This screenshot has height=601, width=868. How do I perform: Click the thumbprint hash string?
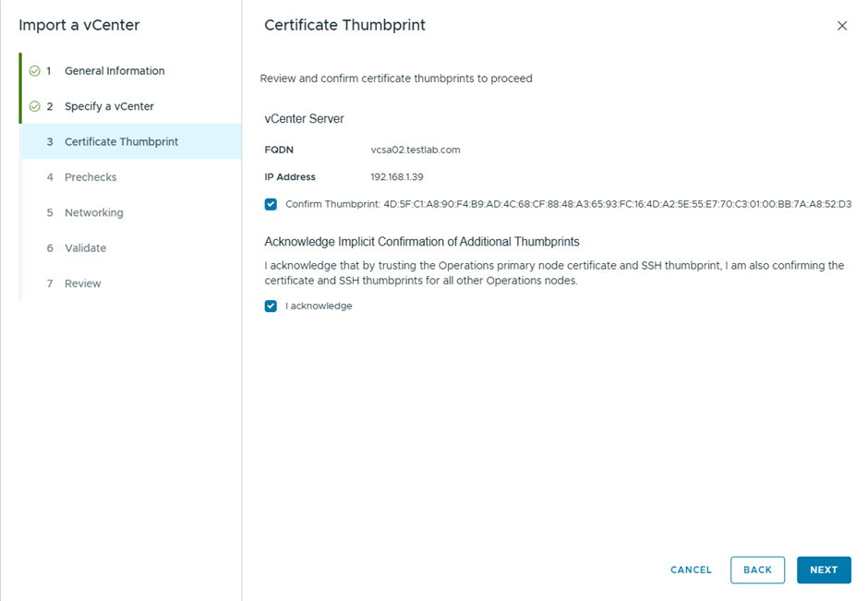click(x=617, y=204)
